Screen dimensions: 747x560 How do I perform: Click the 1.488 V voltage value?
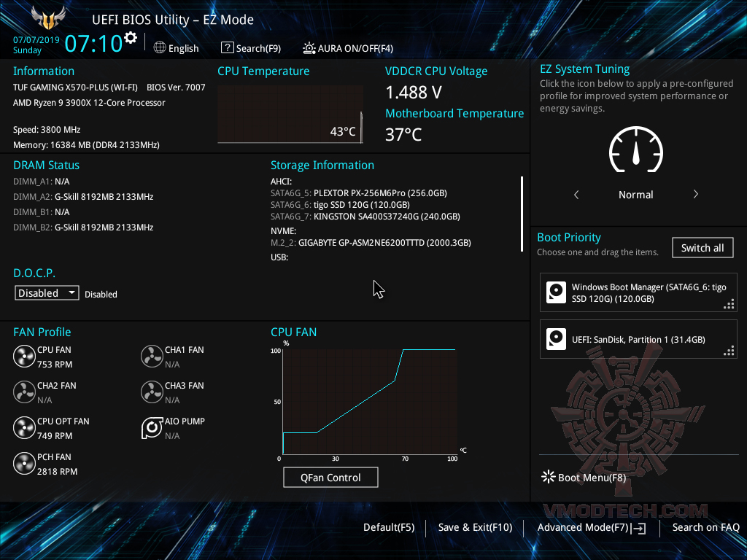click(x=414, y=93)
